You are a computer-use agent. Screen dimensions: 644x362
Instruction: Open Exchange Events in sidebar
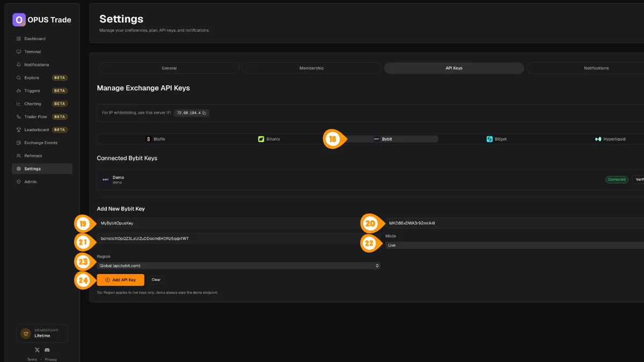coord(42,143)
